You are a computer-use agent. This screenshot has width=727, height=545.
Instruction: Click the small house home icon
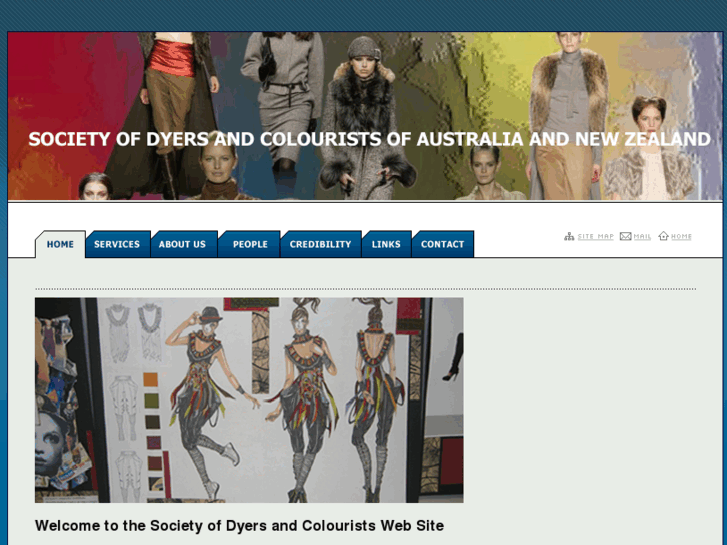663,236
